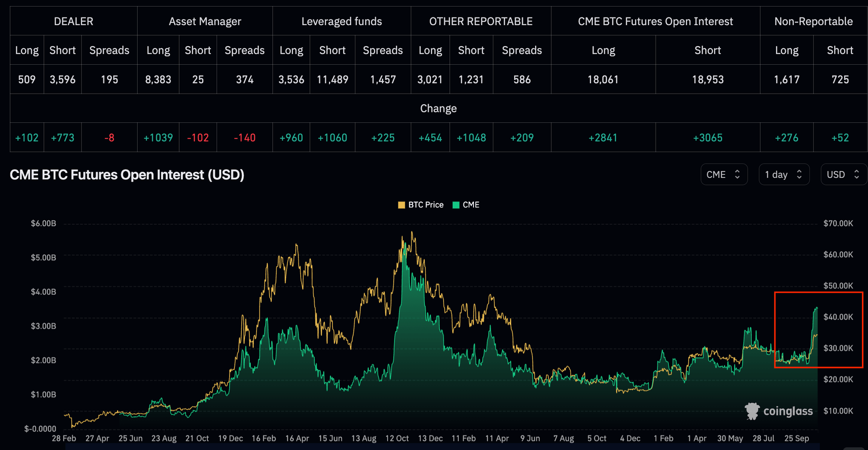Click the change value +960

(x=291, y=138)
